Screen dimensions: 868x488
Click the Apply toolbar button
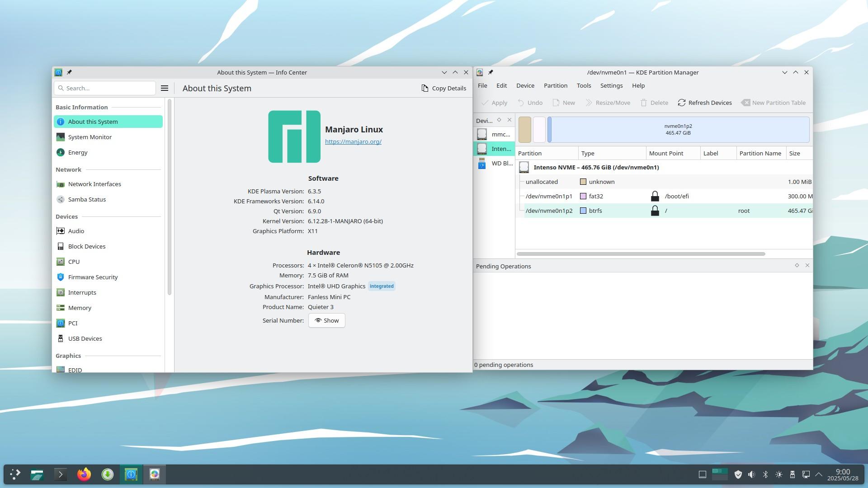(x=494, y=103)
